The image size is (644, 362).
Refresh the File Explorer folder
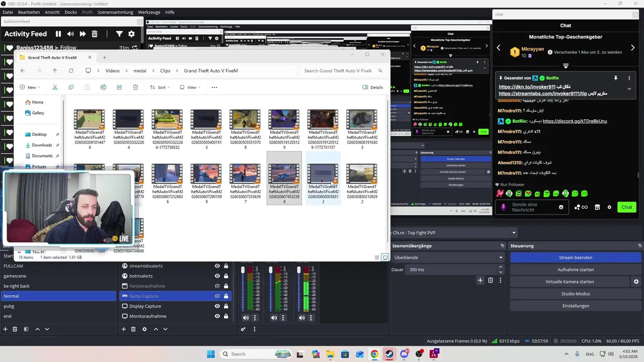(71, 71)
